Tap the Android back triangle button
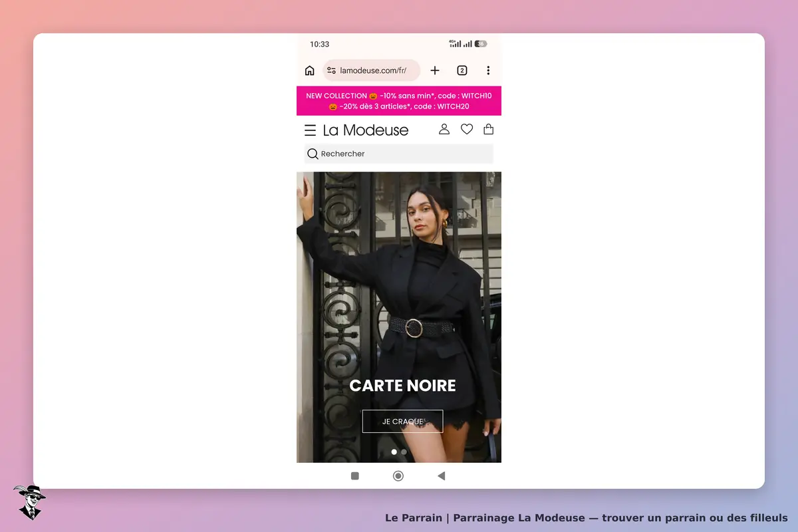The width and height of the screenshot is (798, 532). coord(441,475)
